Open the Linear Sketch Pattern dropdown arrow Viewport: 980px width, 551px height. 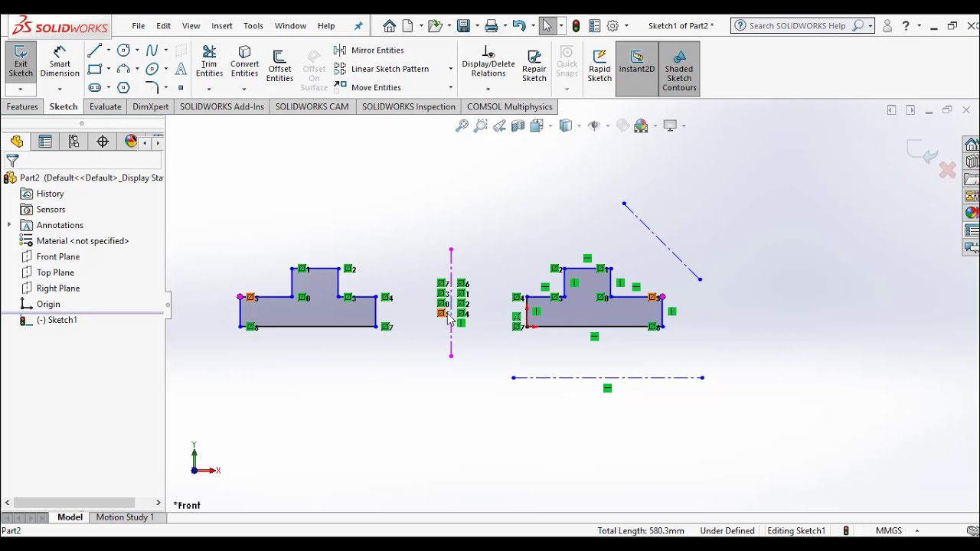pyautogui.click(x=450, y=69)
